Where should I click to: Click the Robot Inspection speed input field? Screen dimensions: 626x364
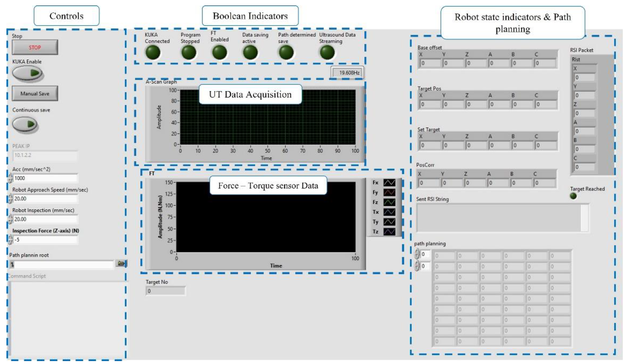[x=45, y=219]
